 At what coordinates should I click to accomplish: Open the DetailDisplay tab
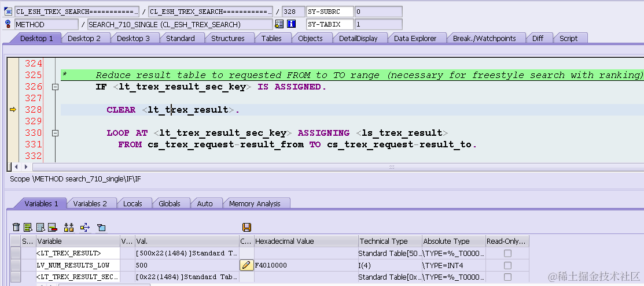click(358, 38)
